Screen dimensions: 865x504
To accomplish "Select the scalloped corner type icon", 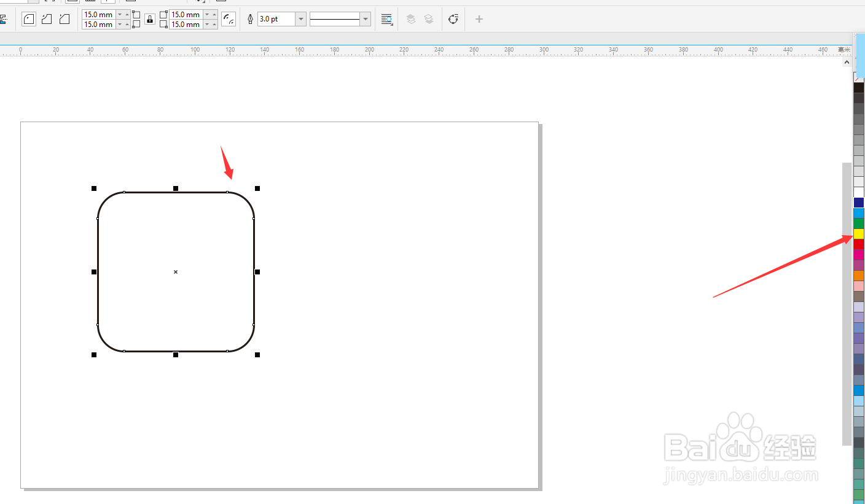I will (x=47, y=19).
